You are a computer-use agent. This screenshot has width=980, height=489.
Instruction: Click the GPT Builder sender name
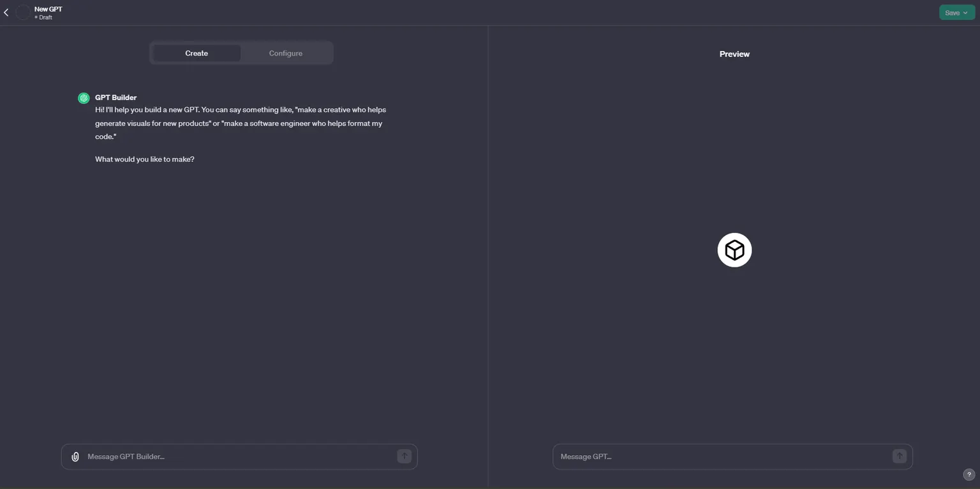click(116, 98)
